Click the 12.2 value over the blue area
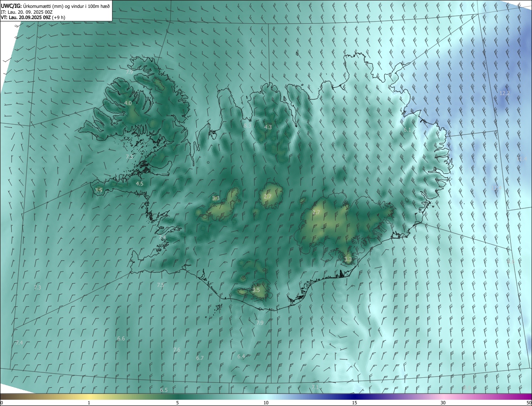This screenshot has height=406, width=532. (x=504, y=93)
